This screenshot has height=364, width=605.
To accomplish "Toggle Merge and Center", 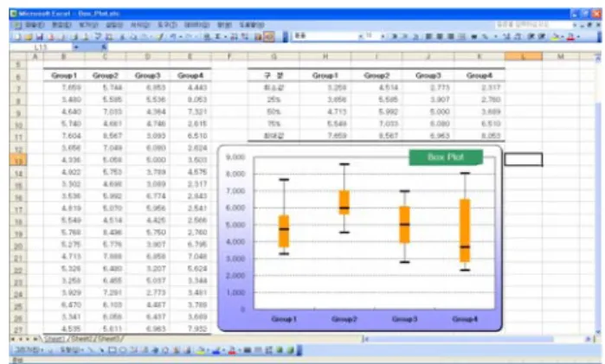I will (461, 36).
